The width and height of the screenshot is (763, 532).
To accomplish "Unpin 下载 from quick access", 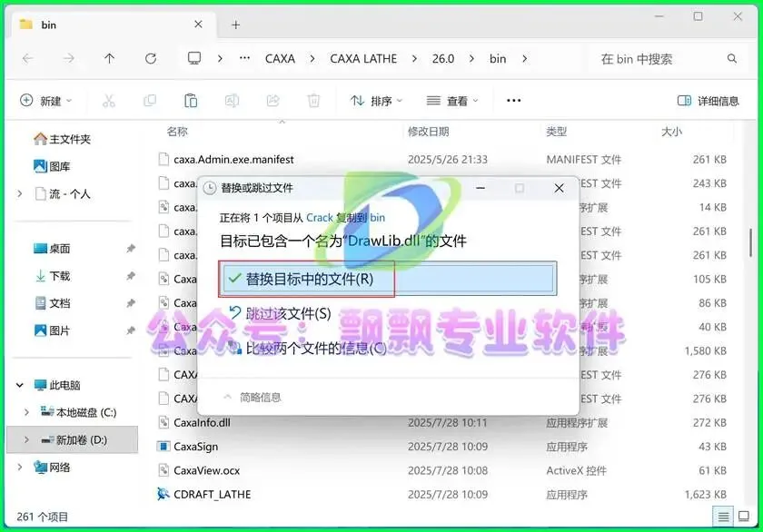I will (x=131, y=276).
